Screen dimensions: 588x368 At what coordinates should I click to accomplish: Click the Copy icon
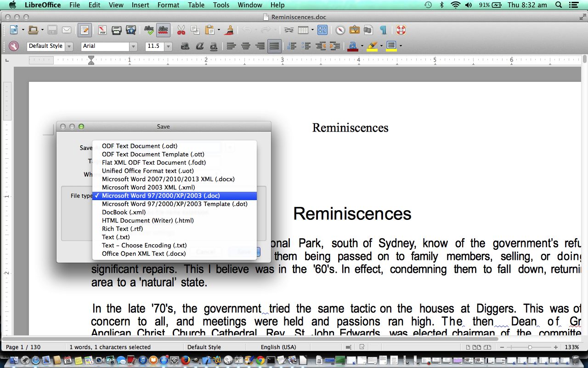(195, 30)
